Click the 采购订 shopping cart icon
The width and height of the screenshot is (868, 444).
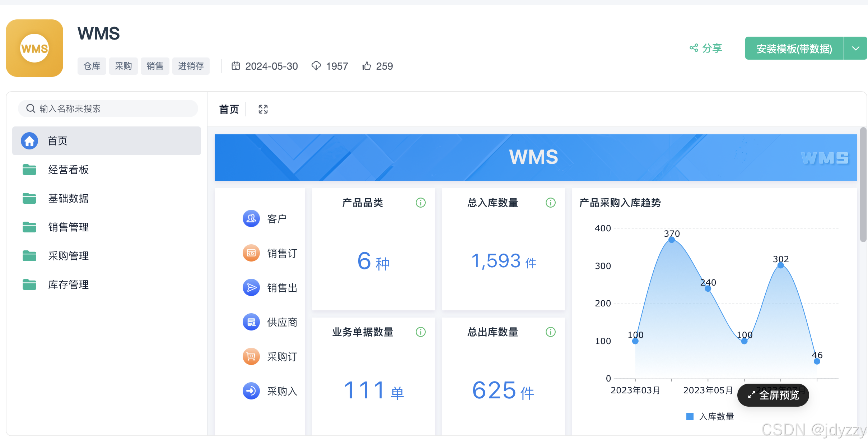click(x=251, y=356)
